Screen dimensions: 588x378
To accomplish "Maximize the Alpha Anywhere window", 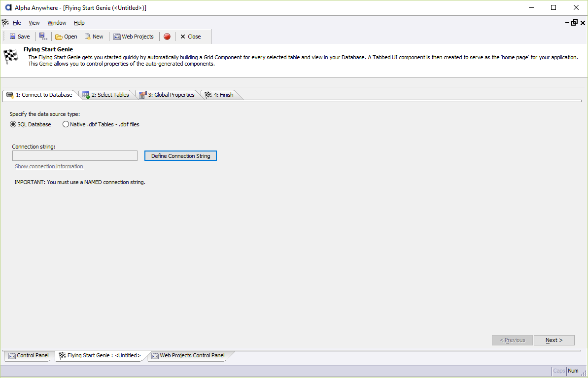I will [553, 7].
